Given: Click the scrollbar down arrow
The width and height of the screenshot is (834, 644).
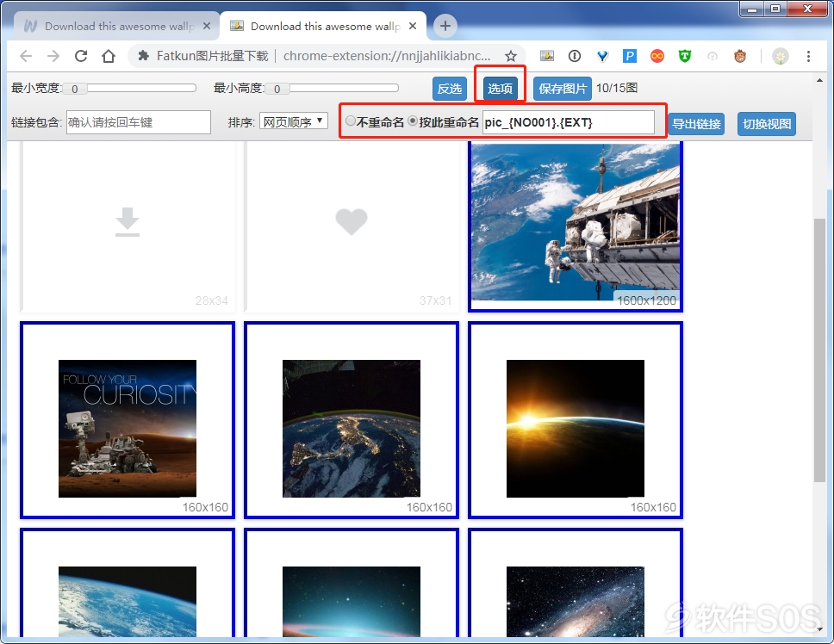Looking at the screenshot, I should 819,629.
